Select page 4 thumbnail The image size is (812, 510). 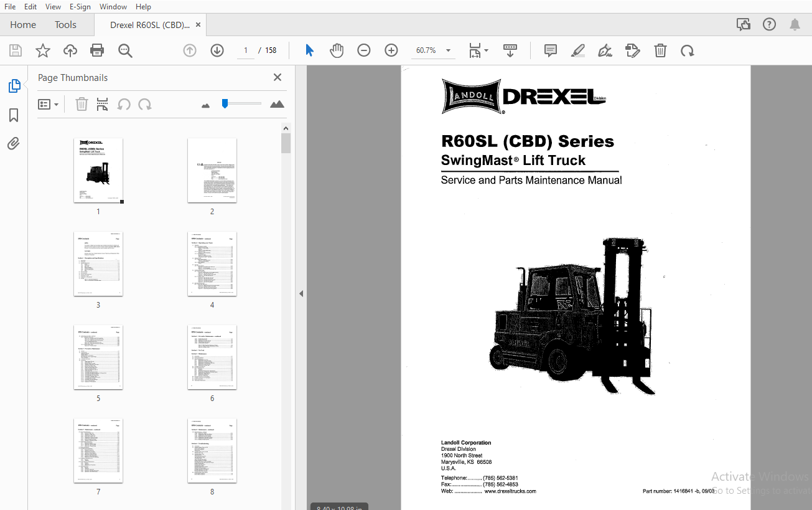(x=212, y=264)
